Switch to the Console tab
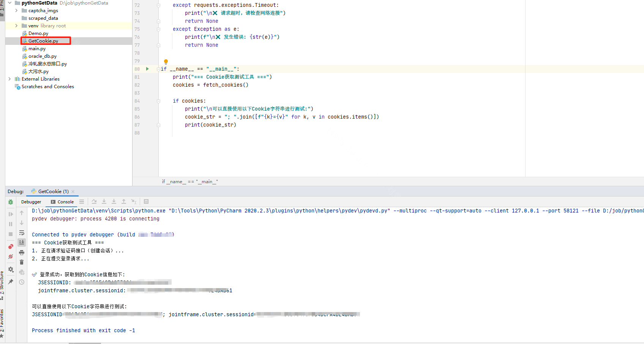644x344 pixels. [x=62, y=202]
